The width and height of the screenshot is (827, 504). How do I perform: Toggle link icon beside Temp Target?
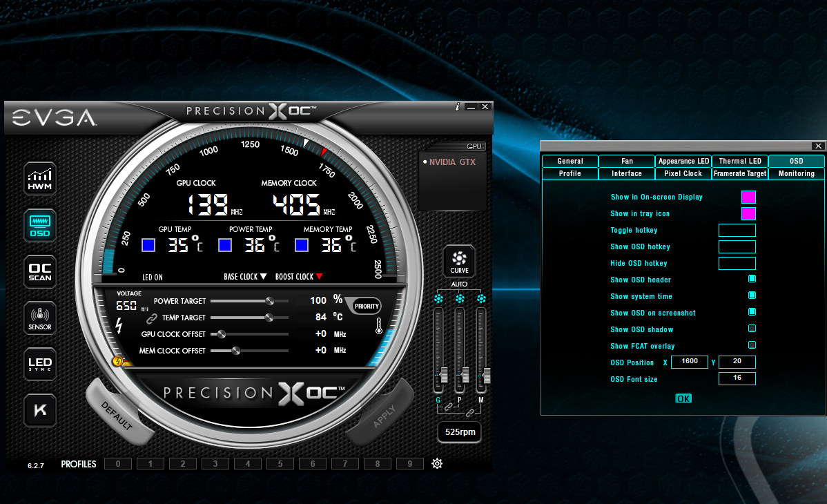click(152, 318)
